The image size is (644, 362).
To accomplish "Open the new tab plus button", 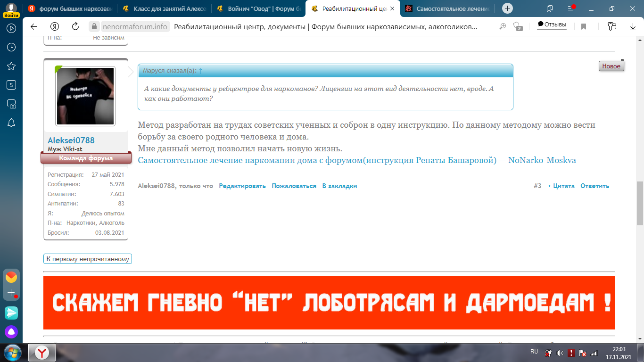I will [507, 8].
